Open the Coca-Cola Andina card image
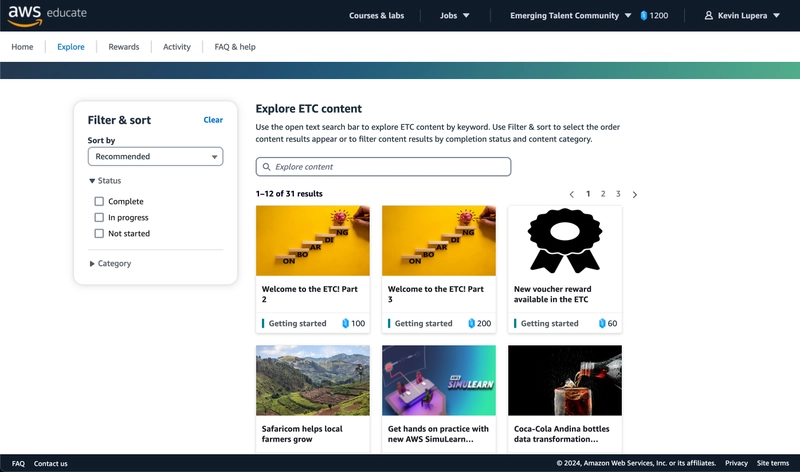 pyautogui.click(x=565, y=380)
